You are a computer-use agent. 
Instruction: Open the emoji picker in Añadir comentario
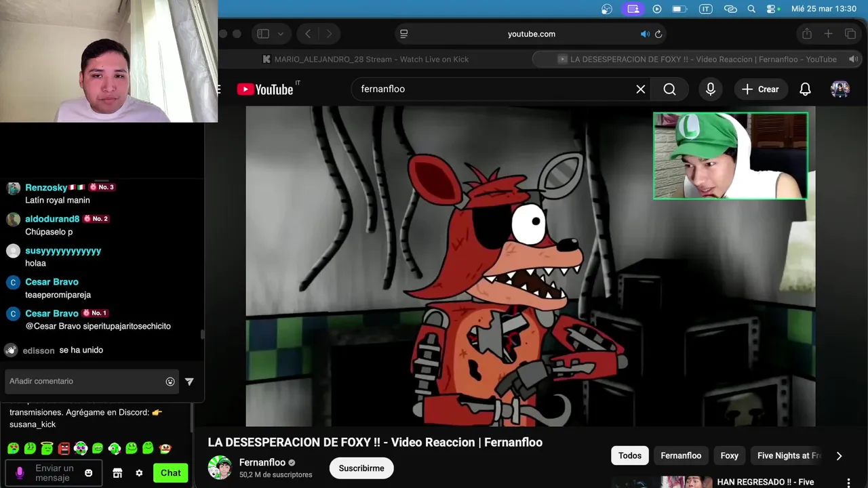(x=170, y=382)
